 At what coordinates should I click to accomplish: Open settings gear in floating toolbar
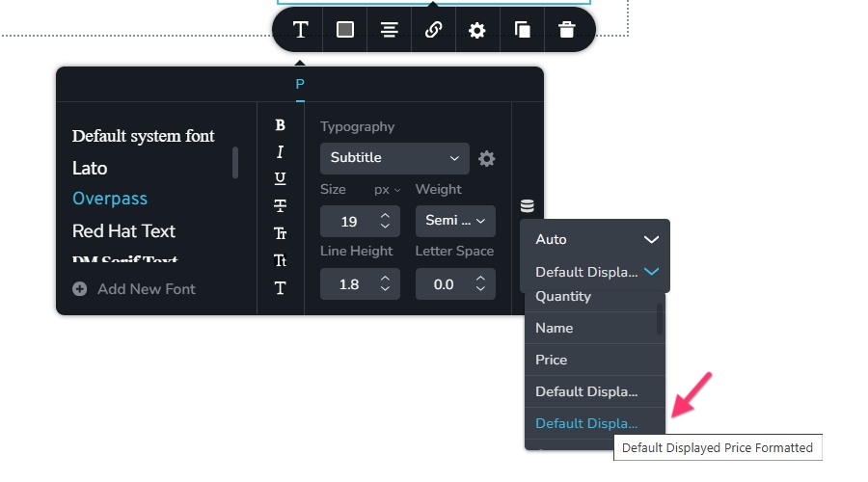coord(477,30)
